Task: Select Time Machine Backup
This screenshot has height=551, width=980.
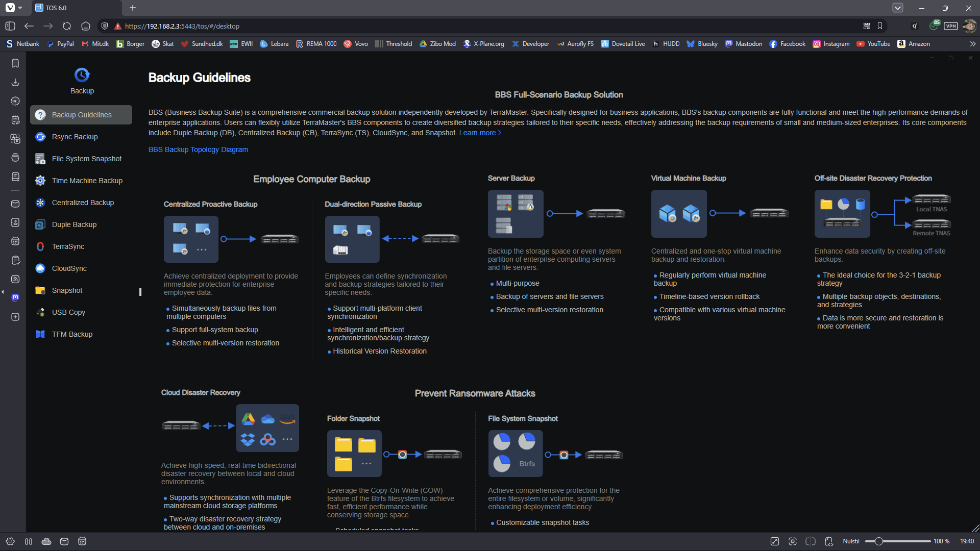Action: (x=87, y=181)
